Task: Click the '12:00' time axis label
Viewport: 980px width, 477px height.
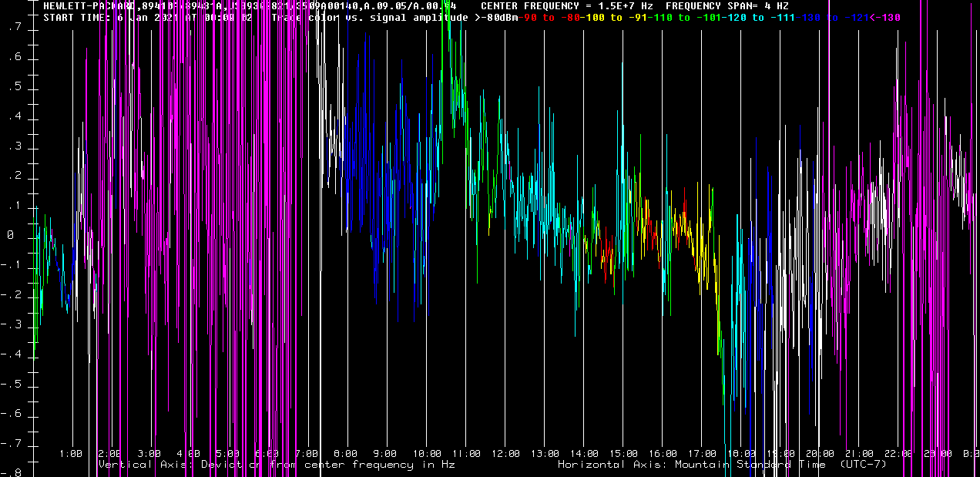Action: pyautogui.click(x=506, y=454)
